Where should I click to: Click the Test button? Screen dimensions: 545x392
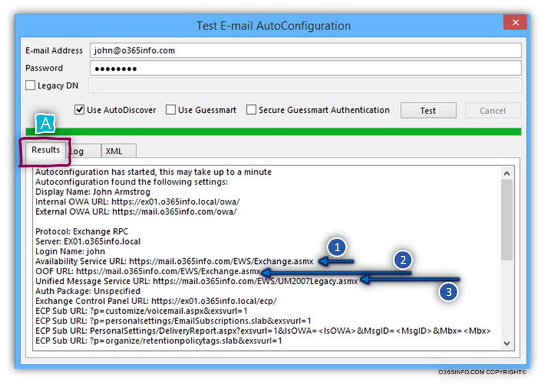point(428,110)
